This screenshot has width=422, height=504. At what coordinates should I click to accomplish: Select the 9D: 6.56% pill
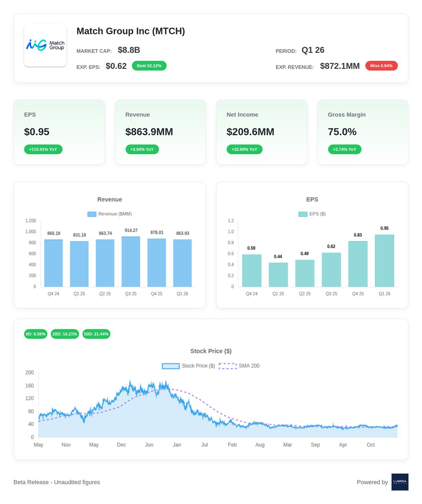(35, 334)
